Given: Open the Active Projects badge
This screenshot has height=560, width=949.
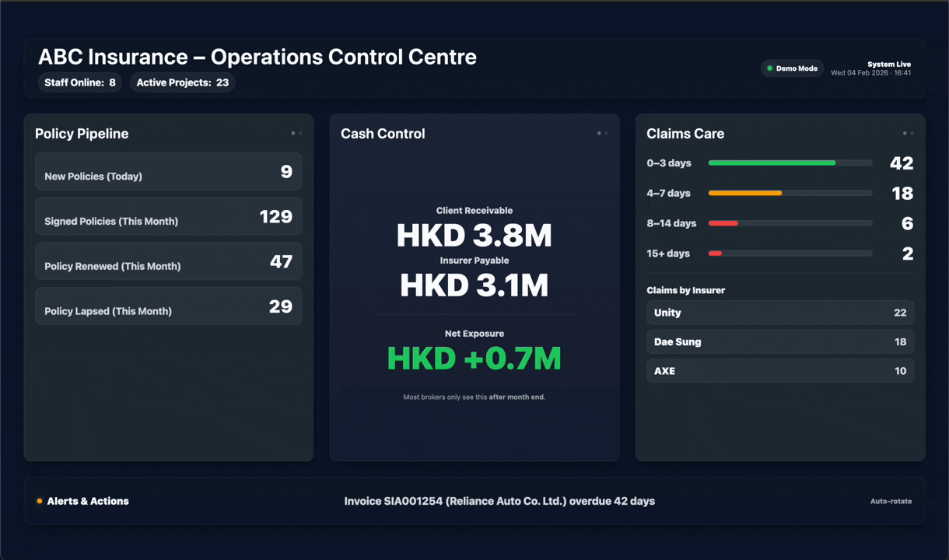Looking at the screenshot, I should coord(182,82).
